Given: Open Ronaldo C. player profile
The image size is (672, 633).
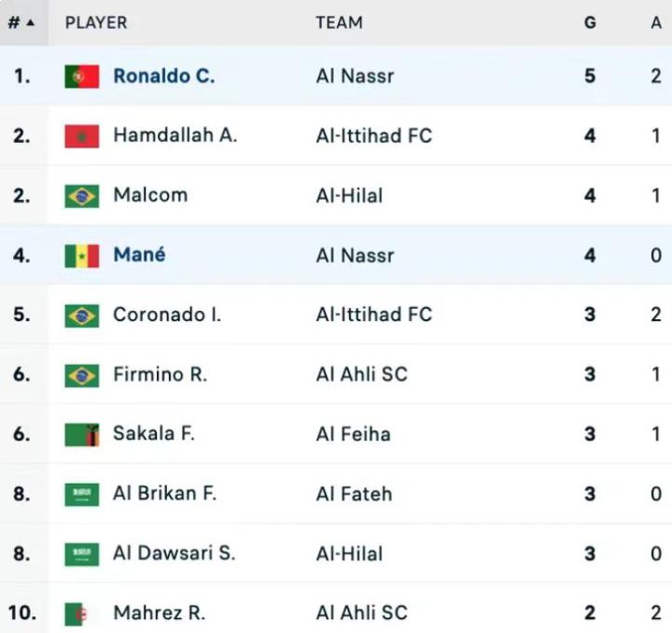Looking at the screenshot, I should tap(163, 76).
